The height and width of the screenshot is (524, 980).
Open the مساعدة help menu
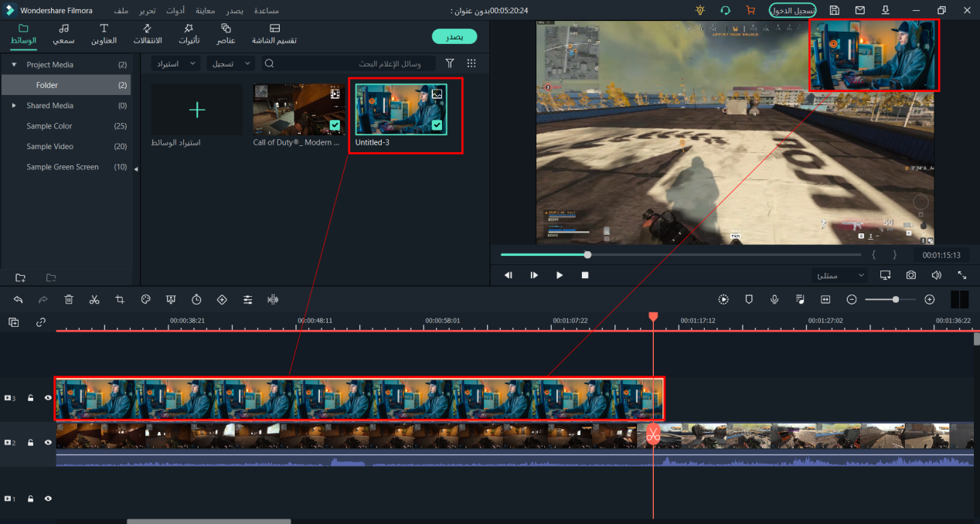[267, 11]
